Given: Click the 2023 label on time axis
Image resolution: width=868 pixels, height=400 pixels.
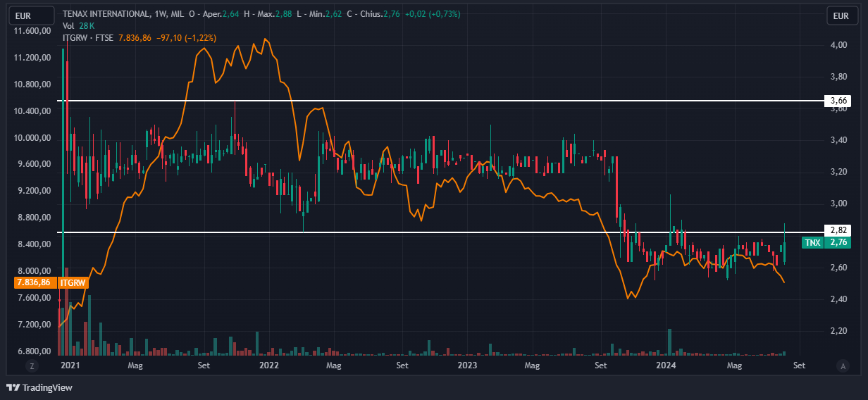Looking at the screenshot, I should 467,365.
